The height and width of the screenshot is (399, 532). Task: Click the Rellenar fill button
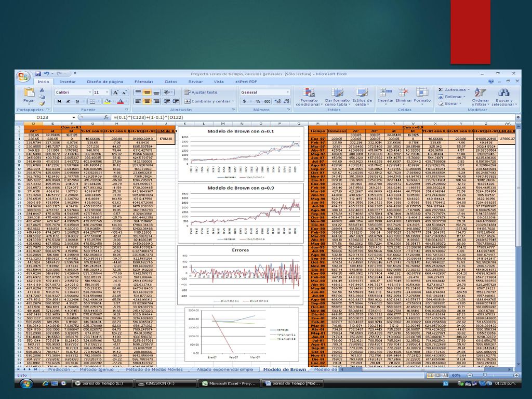tap(450, 97)
